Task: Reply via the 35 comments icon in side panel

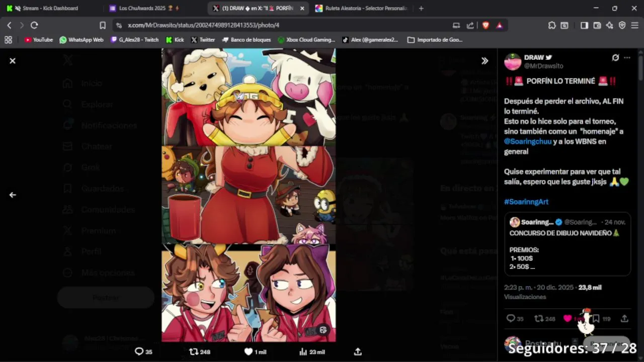Action: pos(511,319)
